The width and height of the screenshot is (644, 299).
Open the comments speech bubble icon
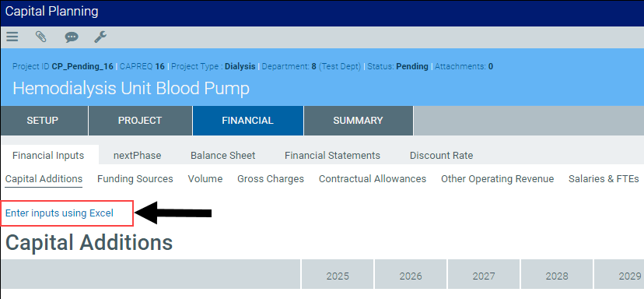[x=72, y=38]
